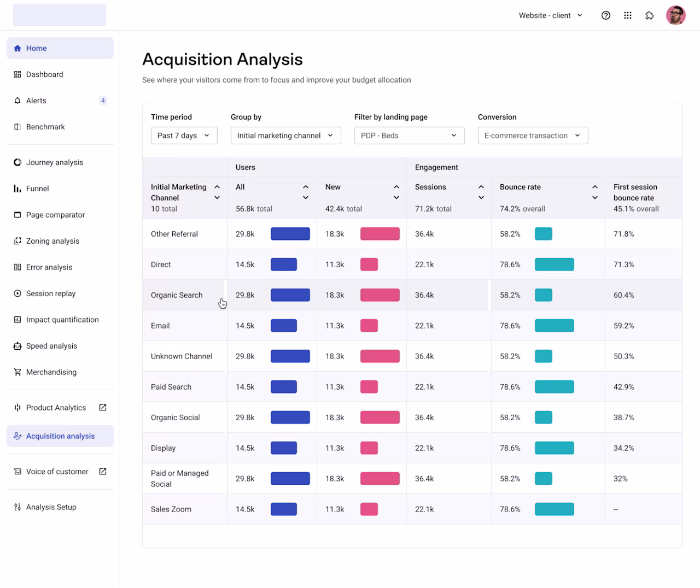The image size is (700, 588).
Task: Click the Funnel bar chart icon
Action: pyautogui.click(x=17, y=189)
